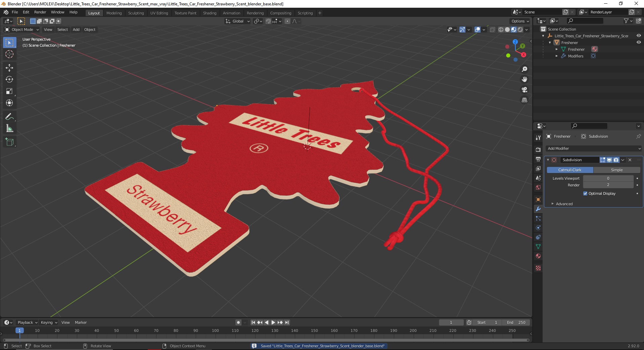Remove the Subdivision modifier with X button
Screen dimensions: 644x350
point(630,160)
